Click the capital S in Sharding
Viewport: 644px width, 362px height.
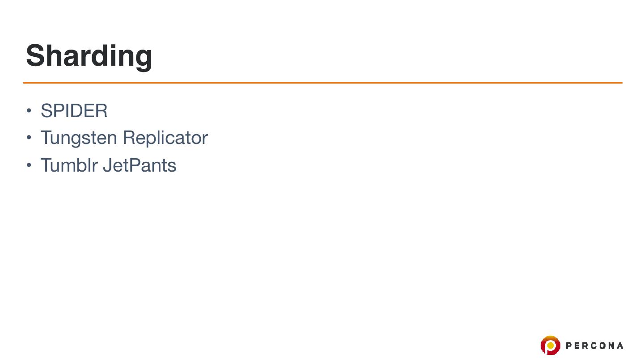click(x=35, y=55)
